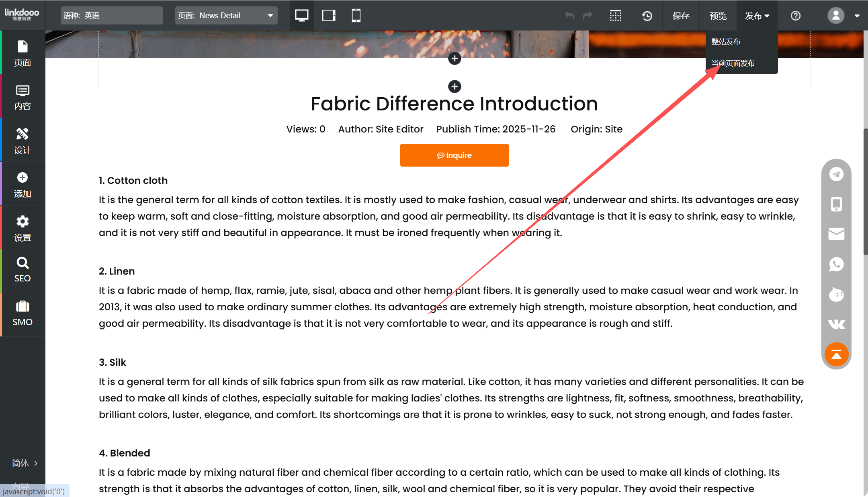The width and height of the screenshot is (868, 497).
Task: Click the undo arrow icon
Action: point(569,16)
